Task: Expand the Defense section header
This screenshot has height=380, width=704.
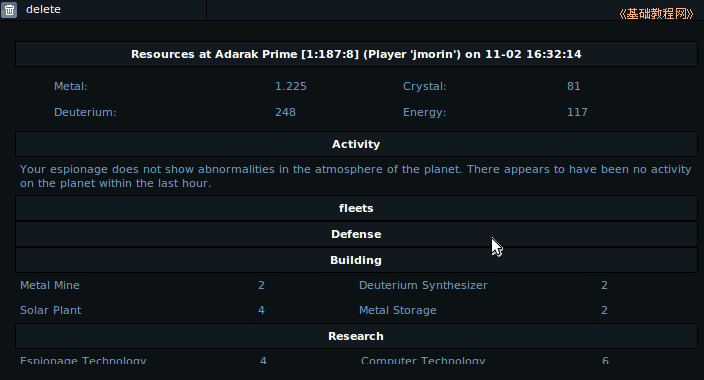Action: click(356, 234)
